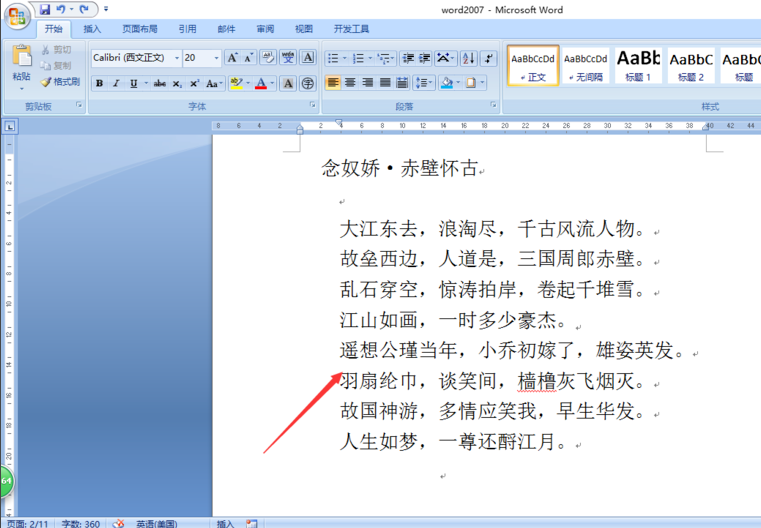The height and width of the screenshot is (528, 761).
Task: Open the 开始 ribbon tab
Action: tap(53, 29)
